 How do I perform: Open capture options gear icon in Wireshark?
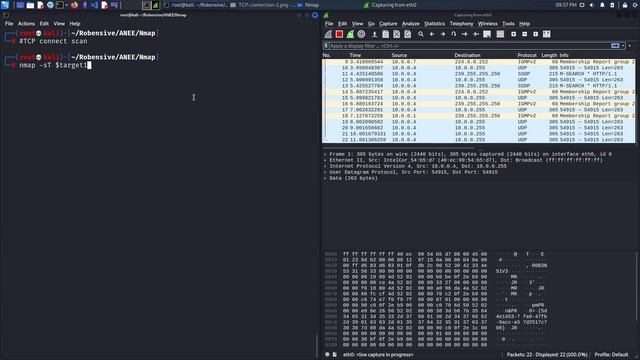361,34
